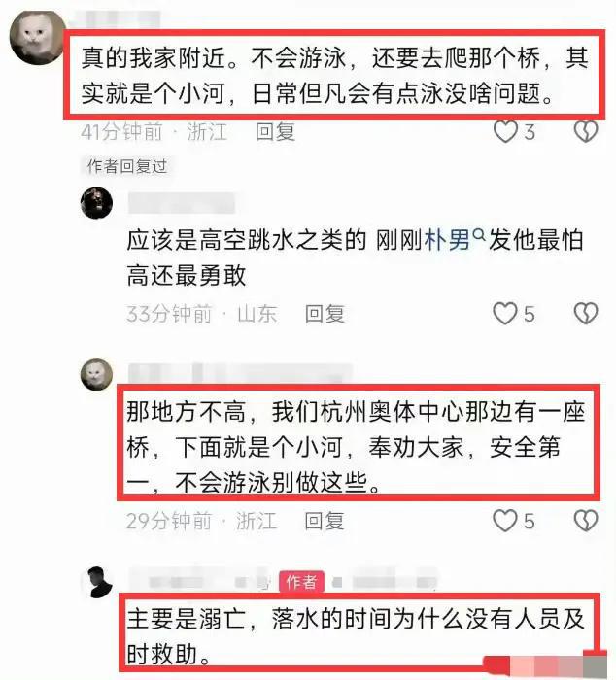Reply to the 29分钟前 浙江 comment

pos(325,521)
